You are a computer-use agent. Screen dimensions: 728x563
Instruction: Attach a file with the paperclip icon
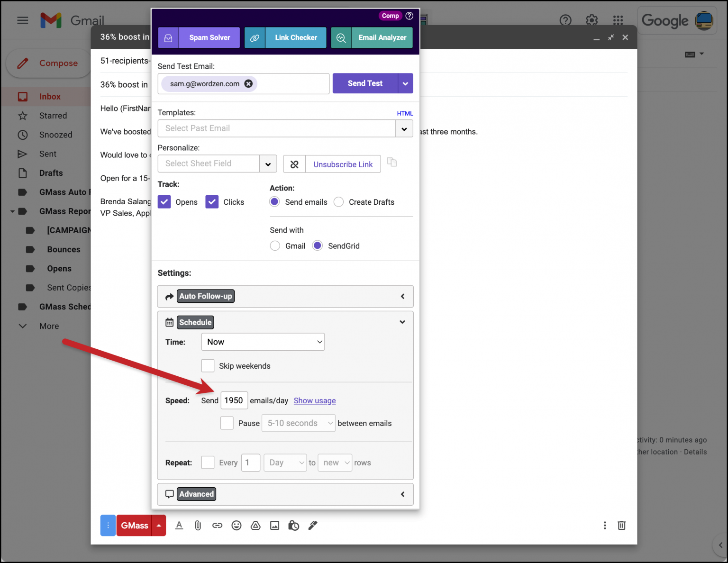[x=198, y=525]
